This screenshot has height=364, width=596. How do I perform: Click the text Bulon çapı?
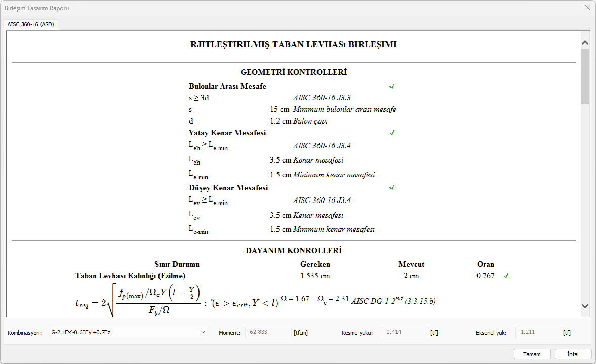point(310,121)
